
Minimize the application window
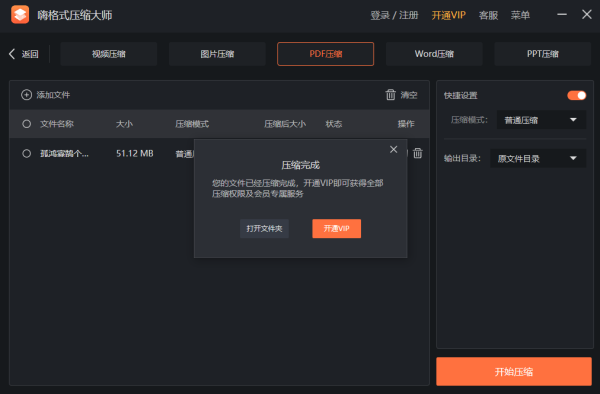click(562, 15)
